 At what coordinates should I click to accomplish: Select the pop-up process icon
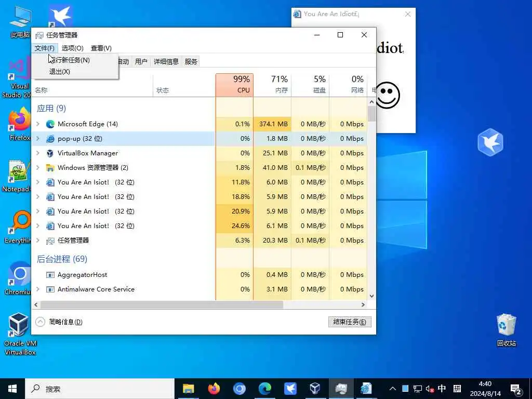click(50, 139)
